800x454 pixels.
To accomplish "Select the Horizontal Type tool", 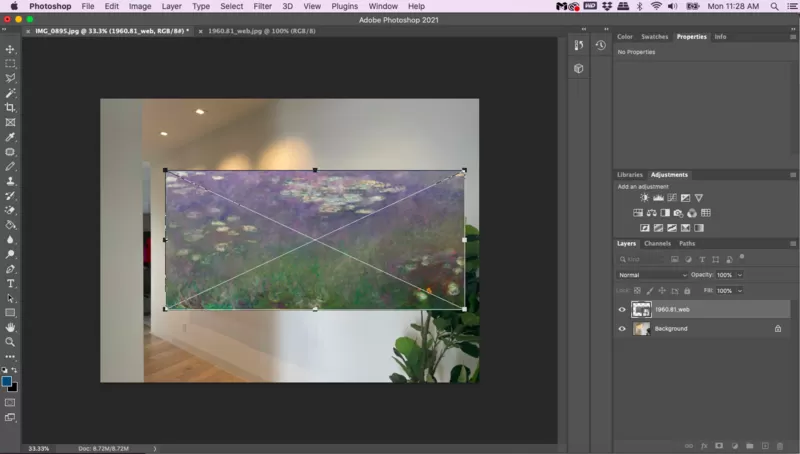I will coord(10,284).
